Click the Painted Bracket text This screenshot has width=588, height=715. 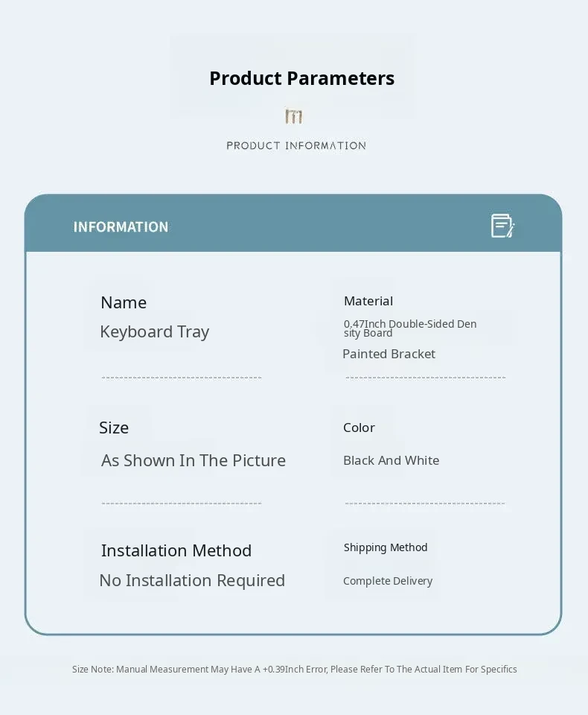coord(389,354)
